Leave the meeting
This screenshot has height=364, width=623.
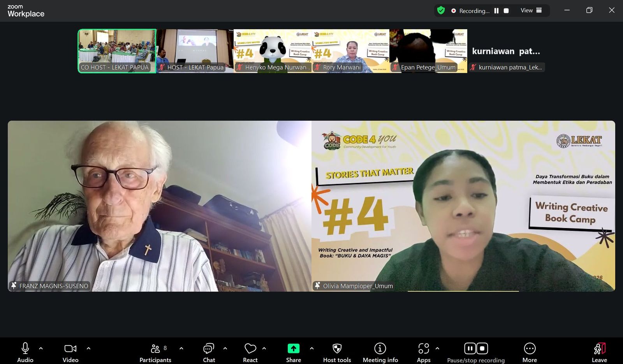pos(600,353)
